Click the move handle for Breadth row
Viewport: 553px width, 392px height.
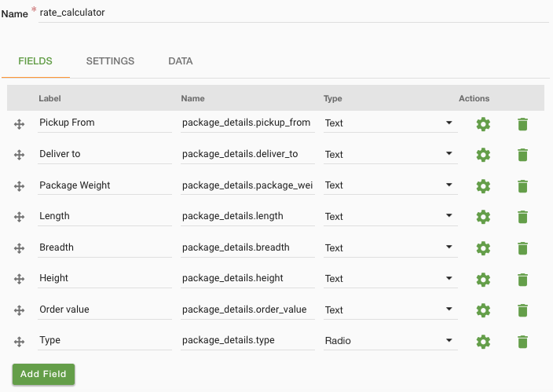tap(19, 248)
